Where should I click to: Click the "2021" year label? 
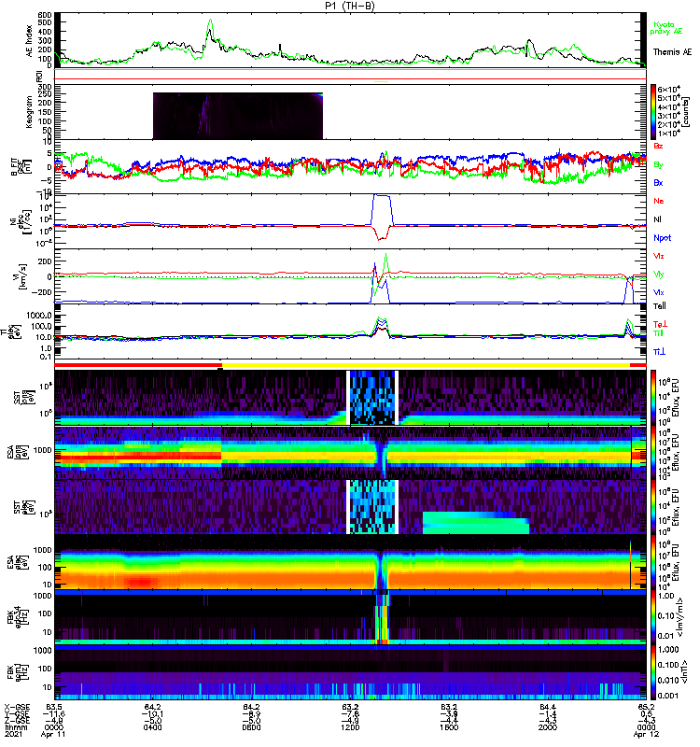click(x=13, y=735)
